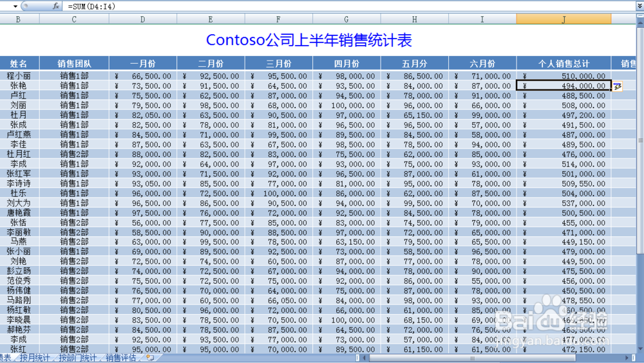Select the name cell 郝艳芬
644x363 pixels.
18,330
